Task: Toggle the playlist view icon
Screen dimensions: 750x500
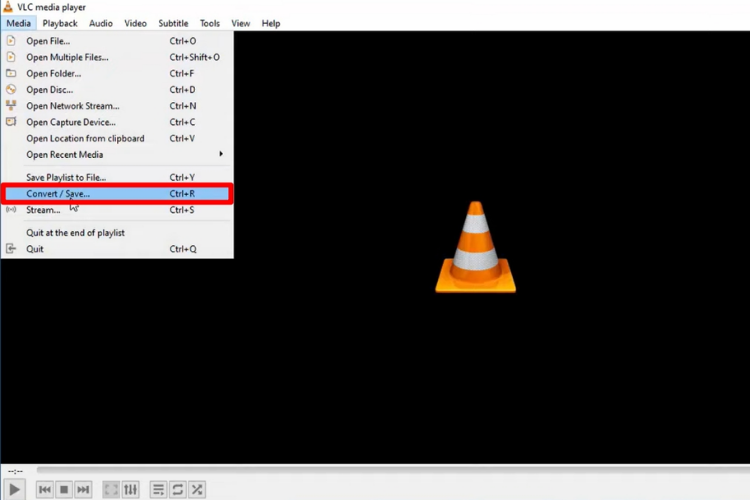Action: (x=158, y=489)
